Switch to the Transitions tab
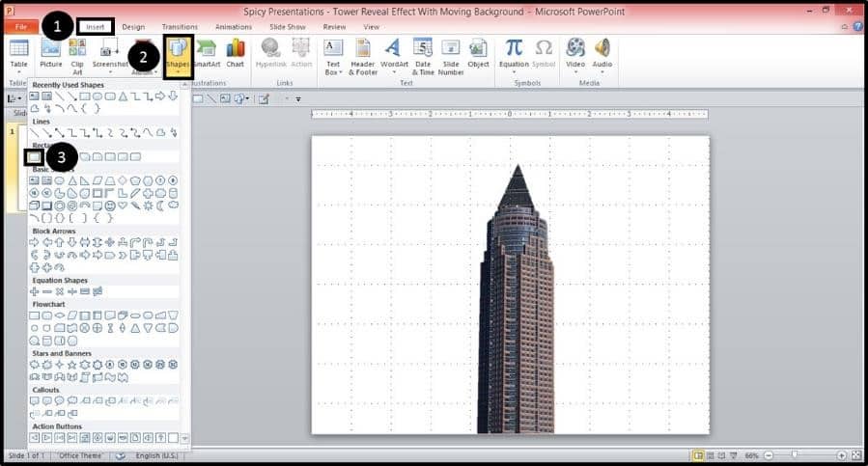This screenshot has height=466, width=868. [180, 27]
